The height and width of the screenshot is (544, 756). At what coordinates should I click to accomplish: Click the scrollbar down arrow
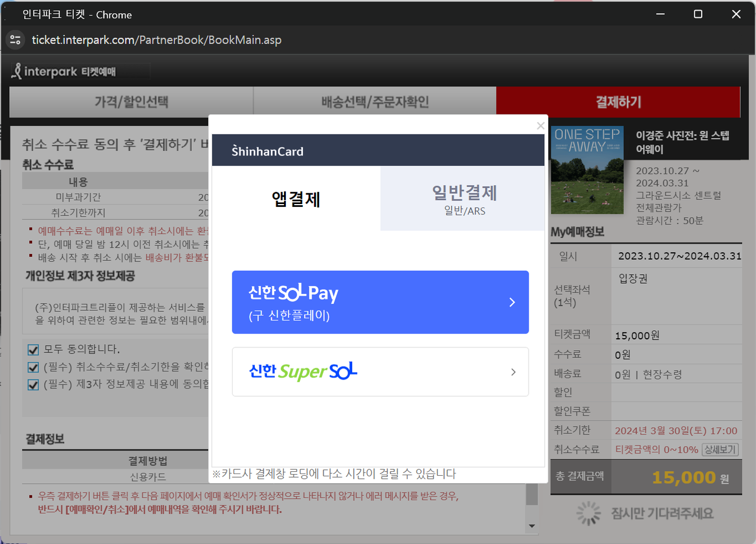(x=531, y=526)
